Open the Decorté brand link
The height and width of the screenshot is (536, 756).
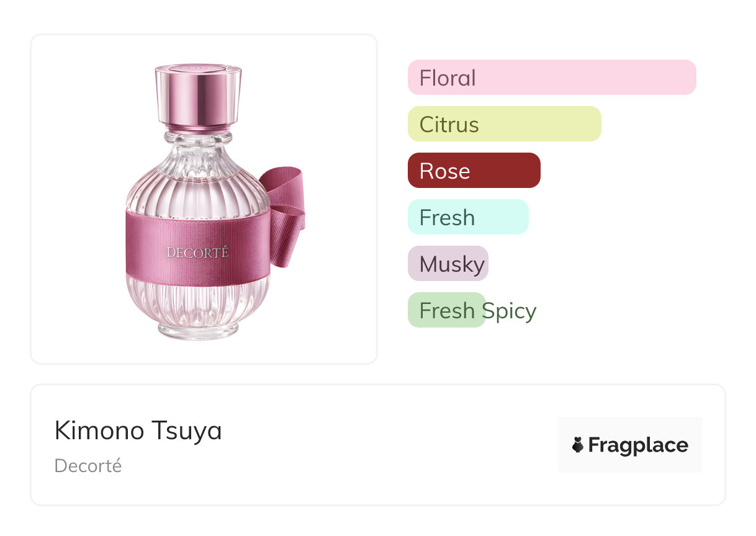tap(88, 466)
